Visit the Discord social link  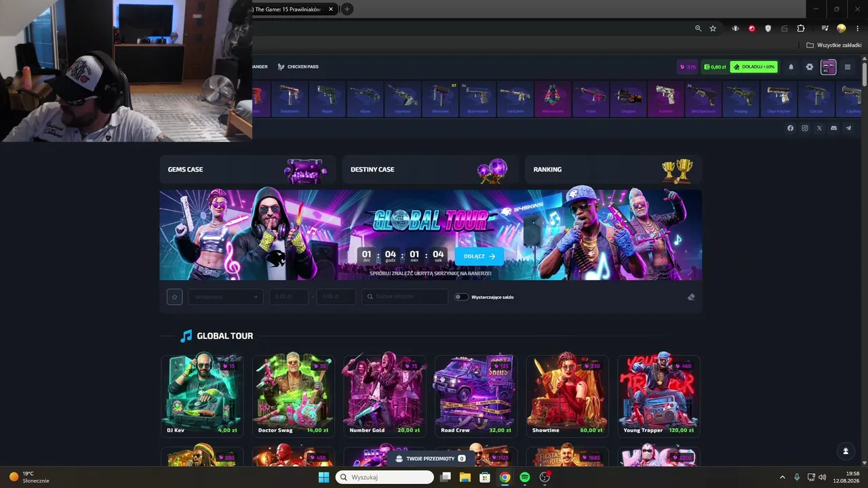pyautogui.click(x=834, y=128)
